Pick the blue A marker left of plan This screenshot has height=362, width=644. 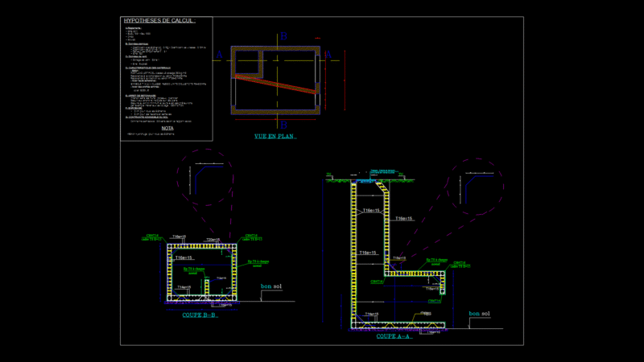(219, 55)
